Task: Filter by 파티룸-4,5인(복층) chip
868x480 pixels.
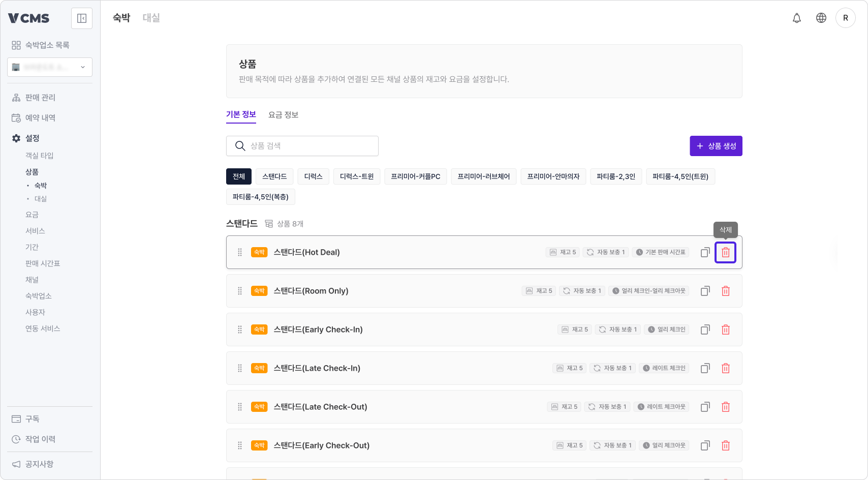Action: click(x=261, y=197)
